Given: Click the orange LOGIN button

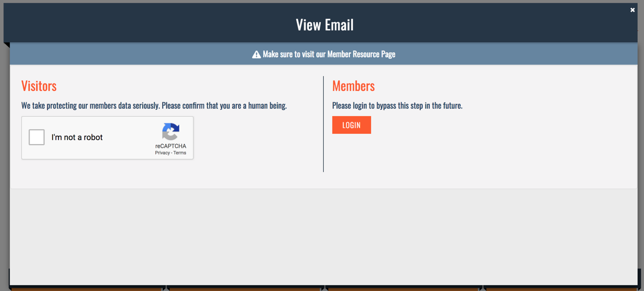Looking at the screenshot, I should coord(352,125).
